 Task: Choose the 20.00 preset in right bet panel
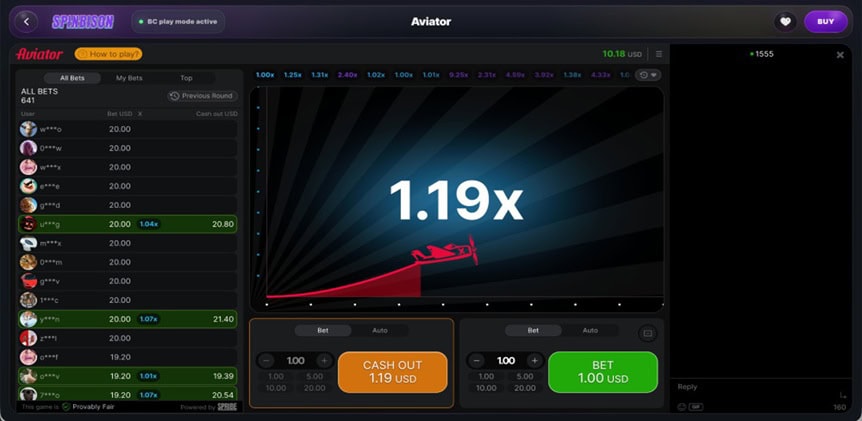coord(525,388)
